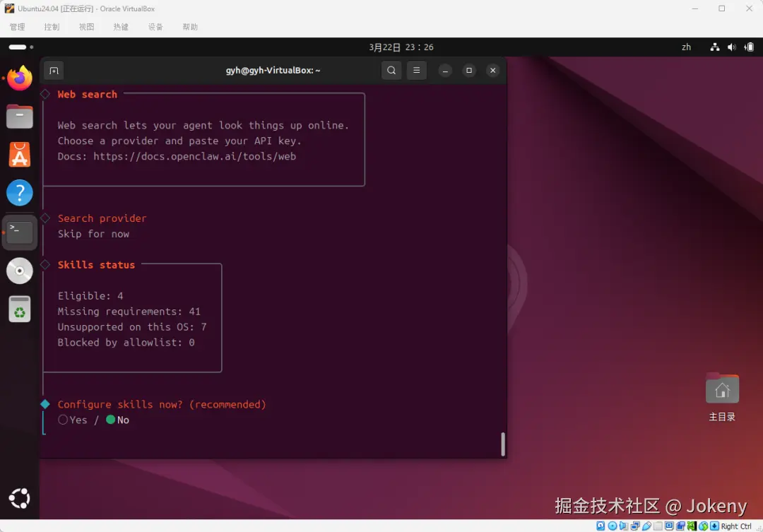Click the VirtualBox network adapters status icon
This screenshot has width=763, height=532.
pyautogui.click(x=635, y=526)
